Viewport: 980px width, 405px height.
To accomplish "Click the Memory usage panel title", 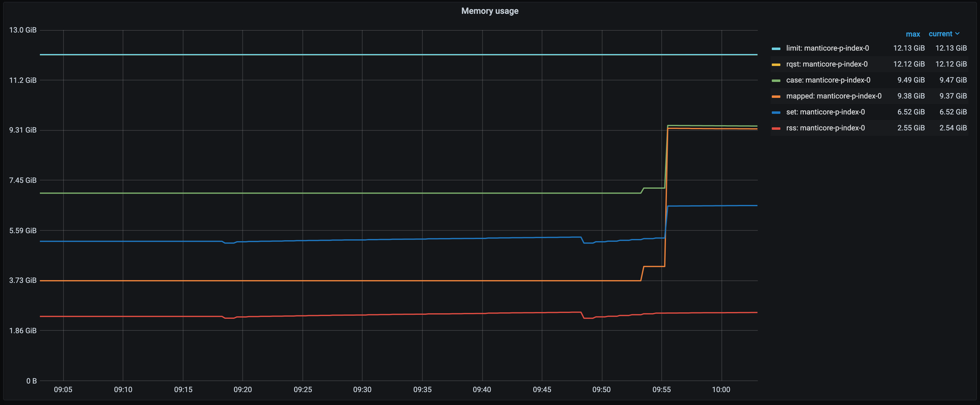I will 490,11.
